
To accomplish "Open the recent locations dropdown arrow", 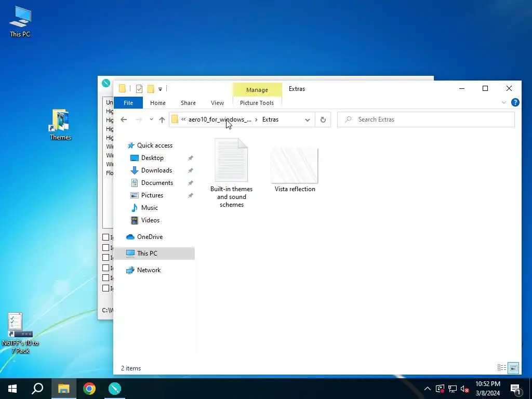I will (x=151, y=119).
